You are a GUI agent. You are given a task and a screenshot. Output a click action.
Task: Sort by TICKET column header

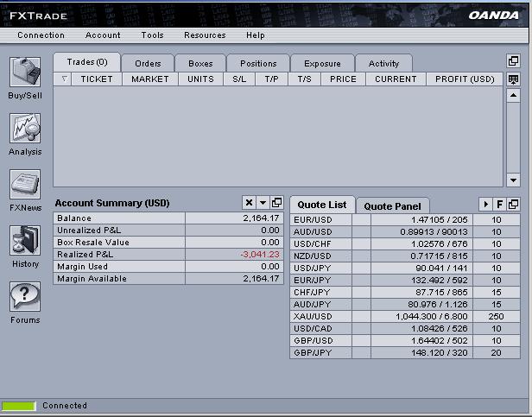pyautogui.click(x=97, y=79)
